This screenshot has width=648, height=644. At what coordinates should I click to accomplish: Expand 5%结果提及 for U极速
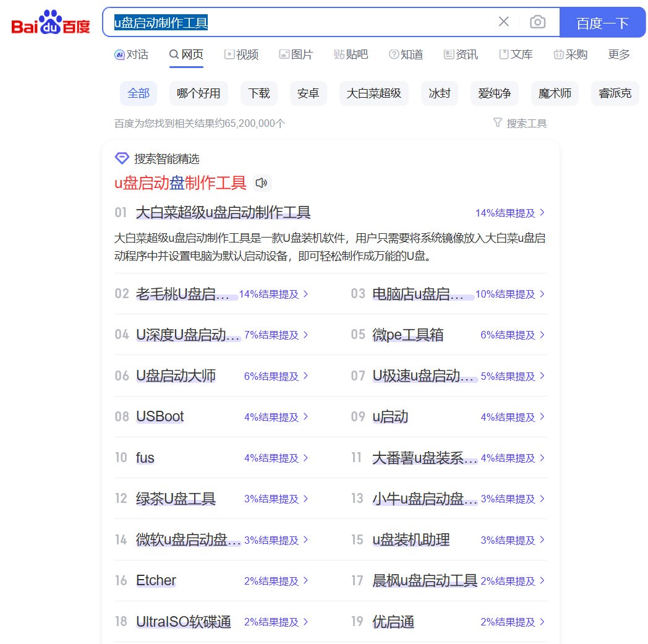[x=513, y=376]
